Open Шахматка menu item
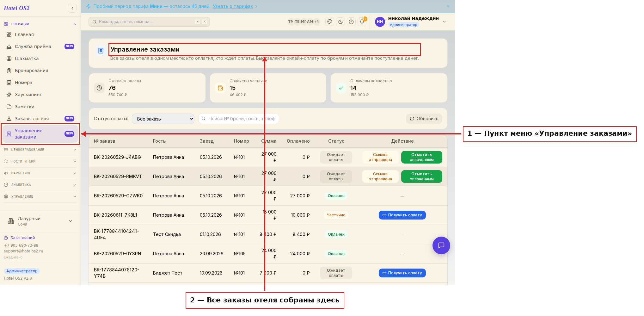644x316 pixels. click(40, 59)
